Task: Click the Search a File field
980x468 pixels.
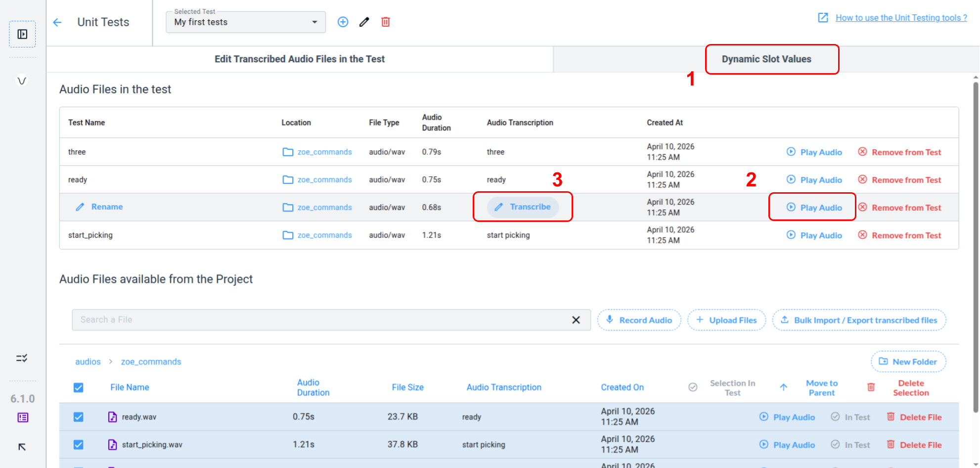Action: 321,320
